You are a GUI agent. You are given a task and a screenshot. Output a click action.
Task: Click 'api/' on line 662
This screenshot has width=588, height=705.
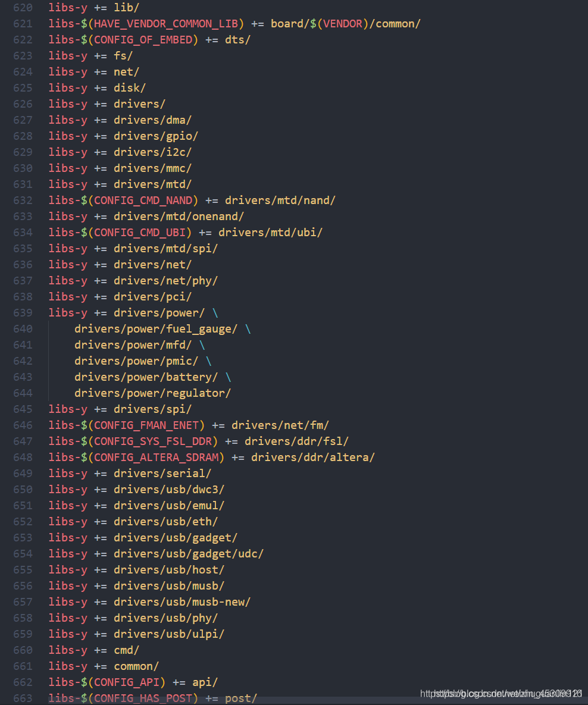[x=205, y=682]
